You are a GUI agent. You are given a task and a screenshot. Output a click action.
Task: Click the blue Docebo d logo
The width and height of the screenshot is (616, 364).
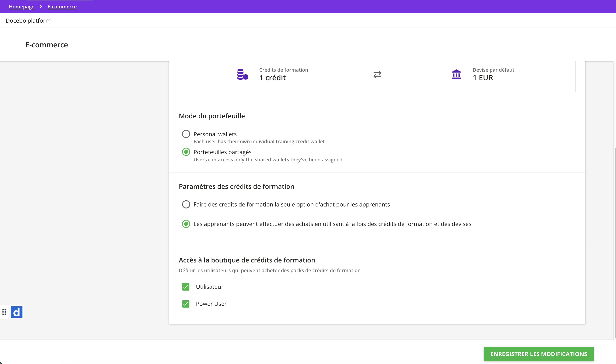coord(17,312)
